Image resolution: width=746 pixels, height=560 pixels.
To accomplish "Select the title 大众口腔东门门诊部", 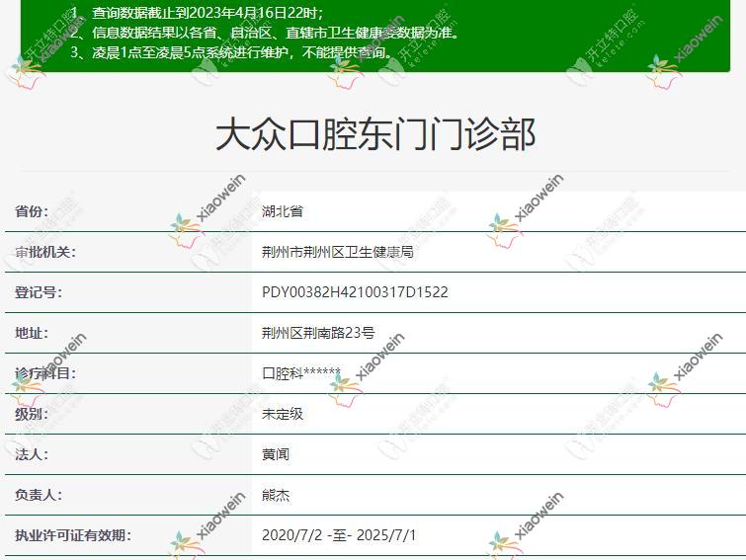I will click(375, 134).
